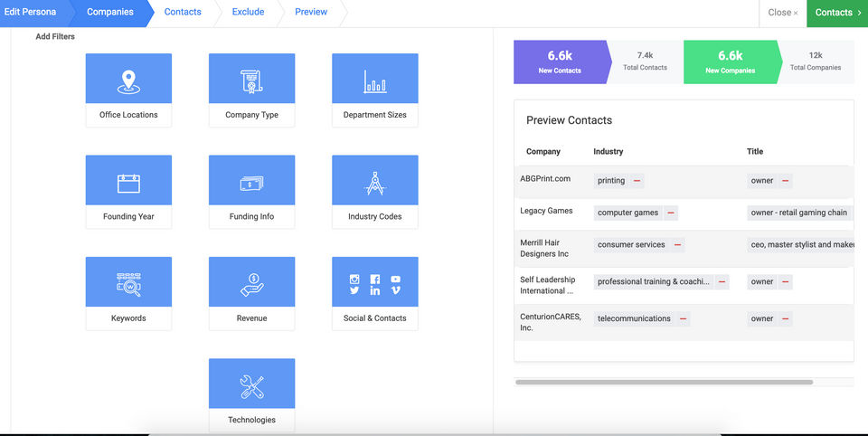Open the Technologies filter tile
Viewport: 868px width, 436px height.
[251, 395]
